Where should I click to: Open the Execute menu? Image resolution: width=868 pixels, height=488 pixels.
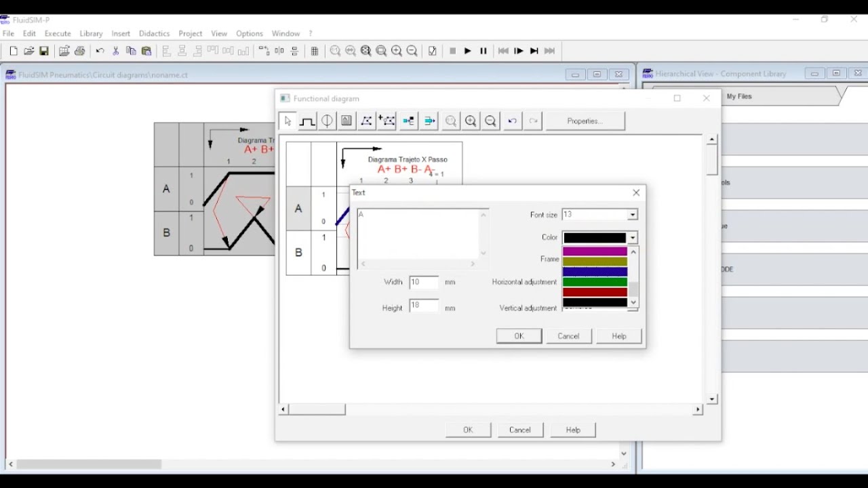pyautogui.click(x=58, y=33)
